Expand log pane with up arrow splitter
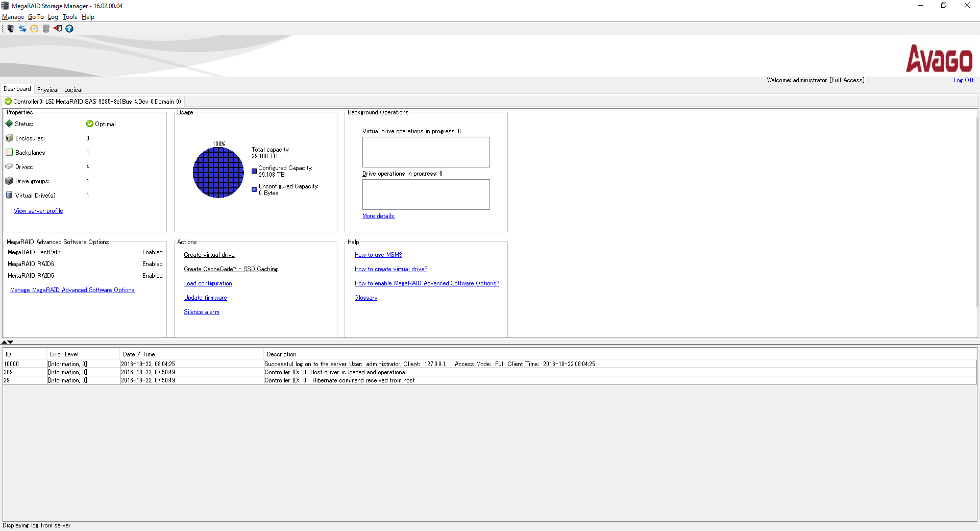The height and width of the screenshot is (531, 980). (5, 342)
